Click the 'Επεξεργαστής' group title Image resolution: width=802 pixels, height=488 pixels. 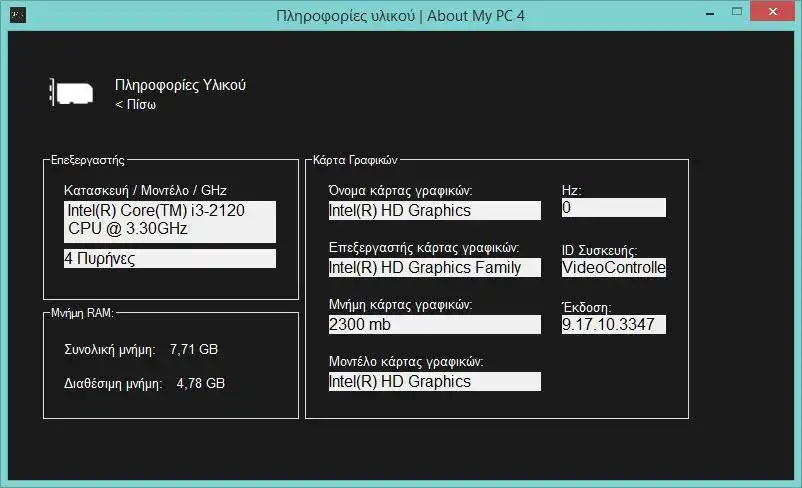[87, 160]
